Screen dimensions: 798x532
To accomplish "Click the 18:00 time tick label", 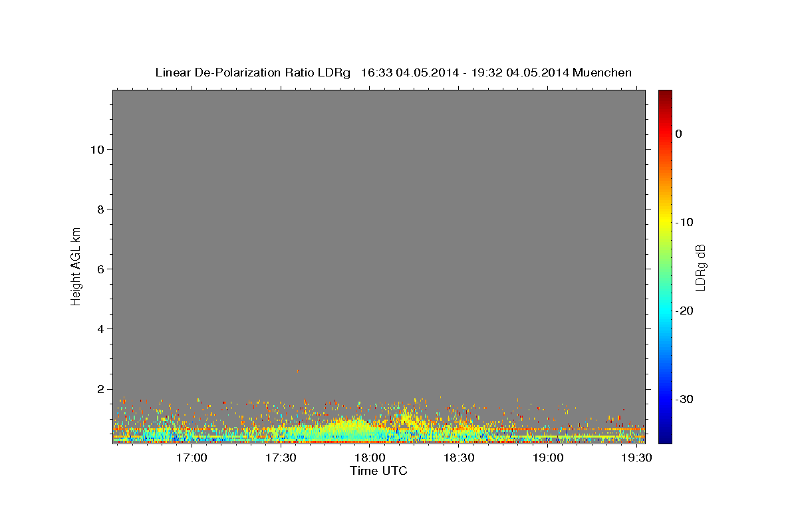I will click(370, 458).
